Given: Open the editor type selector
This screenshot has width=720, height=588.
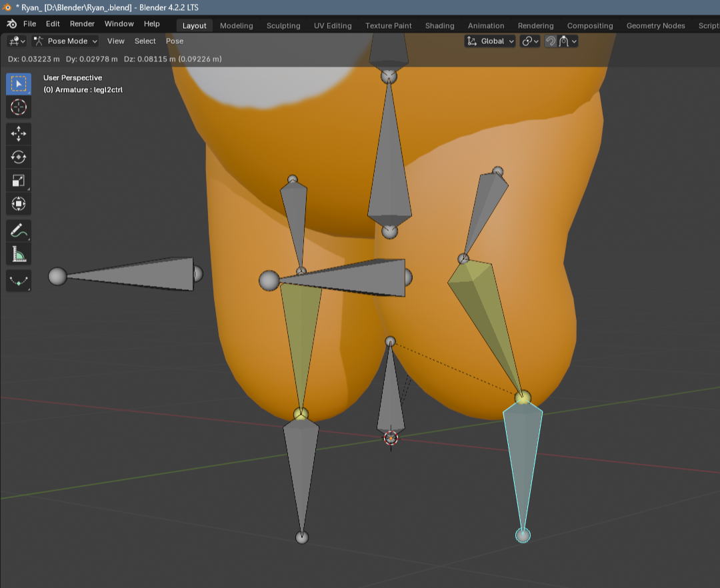Looking at the screenshot, I should (17, 41).
